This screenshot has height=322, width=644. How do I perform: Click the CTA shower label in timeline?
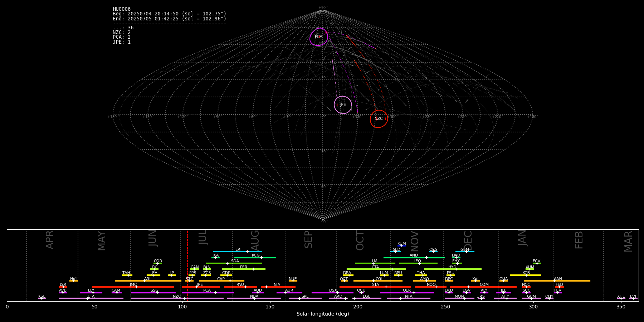375,267
